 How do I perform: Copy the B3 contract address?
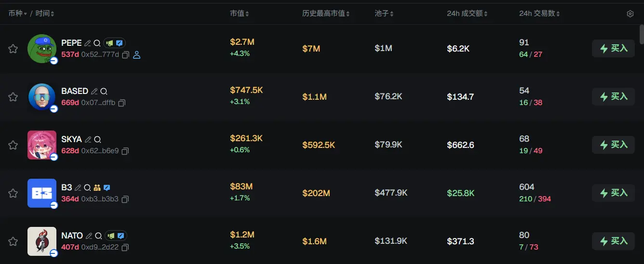point(125,199)
